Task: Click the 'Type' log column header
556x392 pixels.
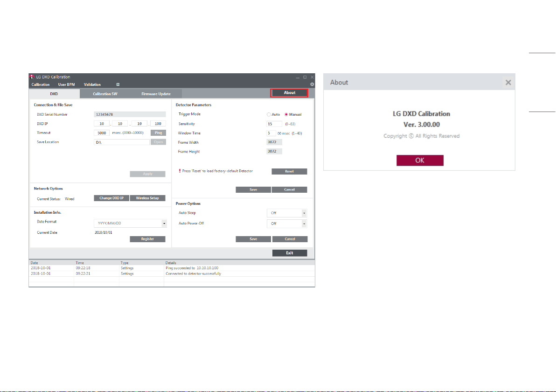Action: click(125, 263)
